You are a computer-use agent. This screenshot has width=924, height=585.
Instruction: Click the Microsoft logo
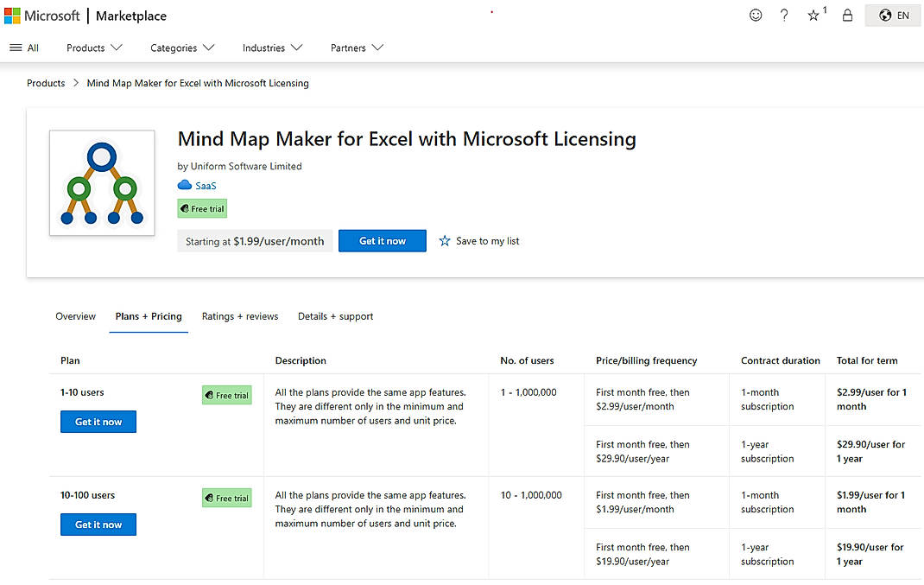(x=41, y=16)
